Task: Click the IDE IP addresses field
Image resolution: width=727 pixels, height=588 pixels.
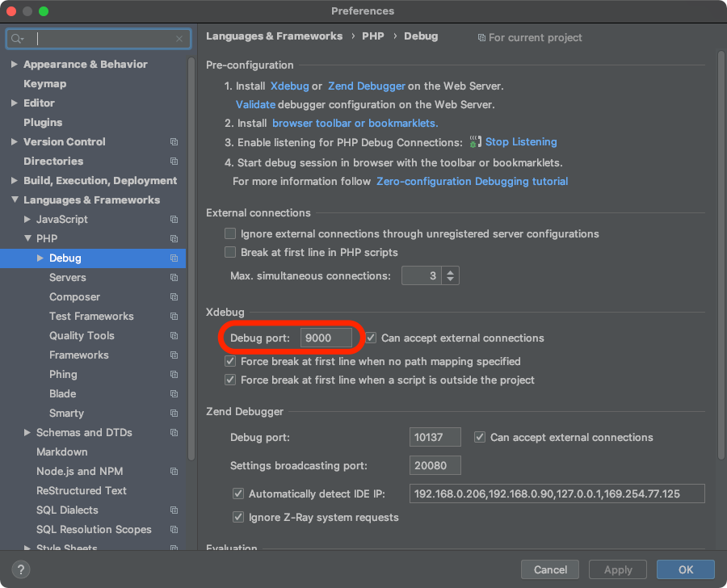Action: click(557, 493)
